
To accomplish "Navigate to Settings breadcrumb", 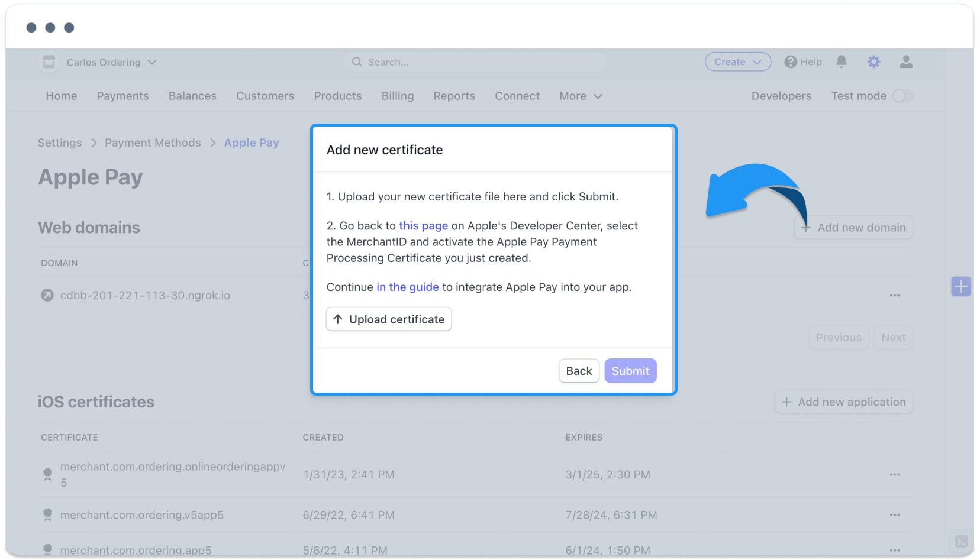I will point(60,143).
